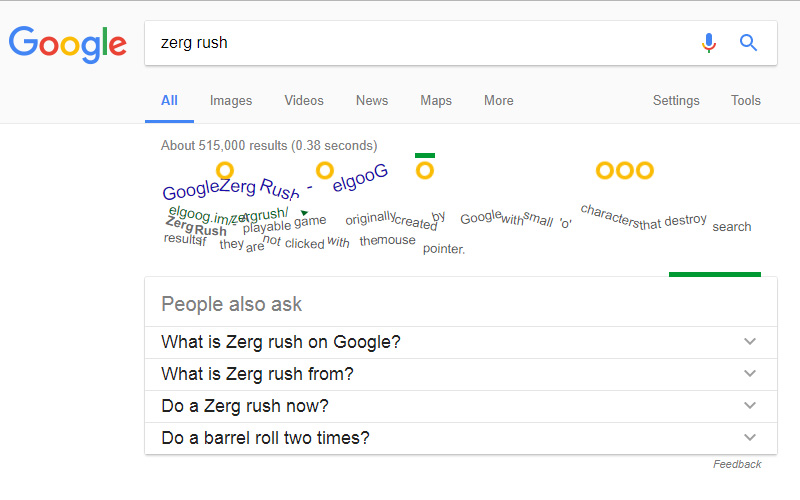Open Settings in the search bar
The height and width of the screenshot is (500, 800).
676,101
